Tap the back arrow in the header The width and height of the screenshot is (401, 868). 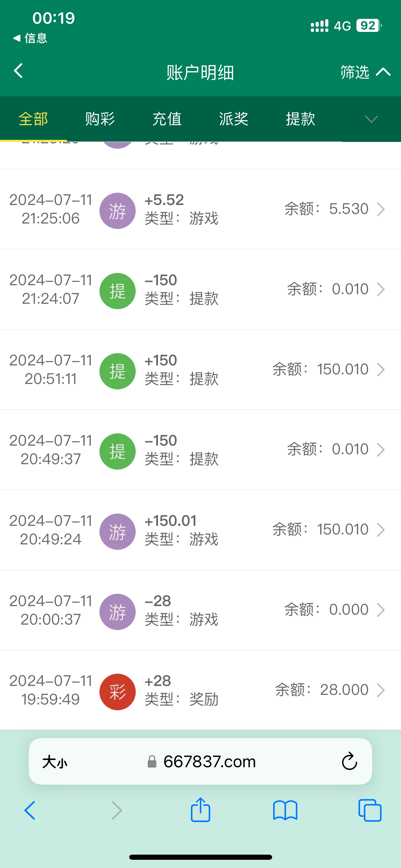pyautogui.click(x=19, y=71)
